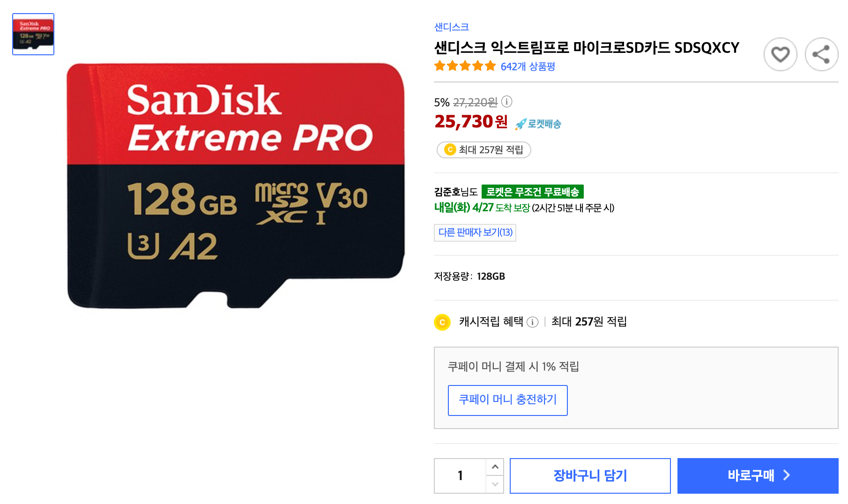Click 바로구매 buy now button
The width and height of the screenshot is (848, 504).
point(758,476)
